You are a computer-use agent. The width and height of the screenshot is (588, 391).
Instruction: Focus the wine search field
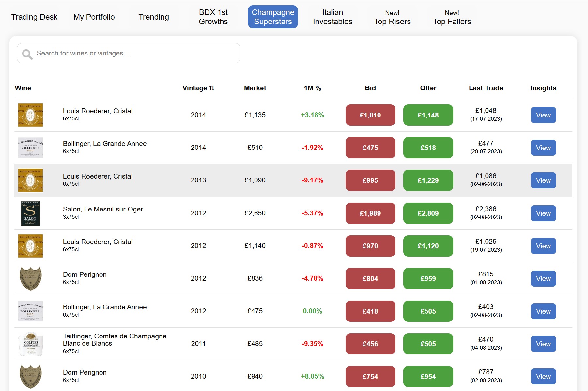point(129,53)
